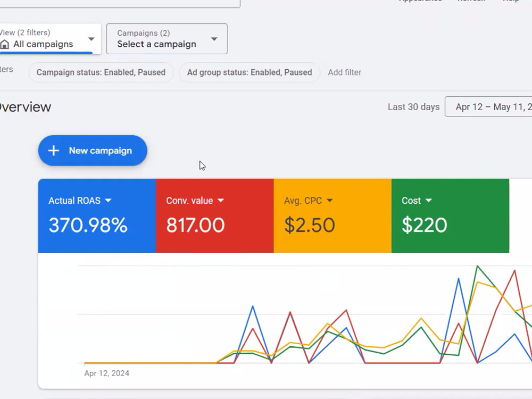
Task: Click the New campaign button
Action: pyautogui.click(x=93, y=151)
